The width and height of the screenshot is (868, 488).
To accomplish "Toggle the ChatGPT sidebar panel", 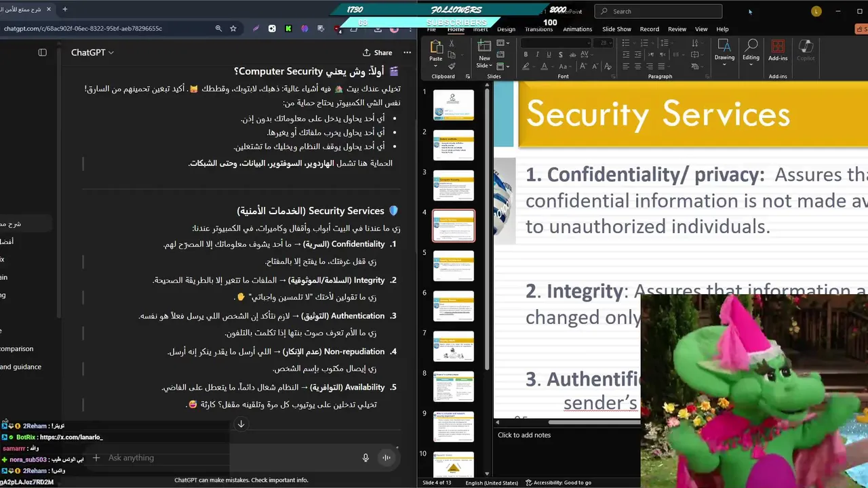I will coord(42,52).
